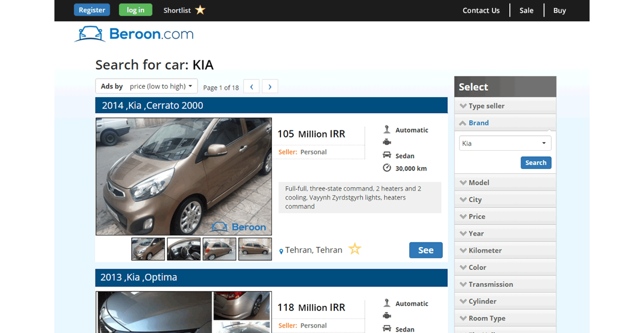The height and width of the screenshot is (333, 644).
Task: Select the fourth thumbnail showing the side view
Action: [x=255, y=249]
